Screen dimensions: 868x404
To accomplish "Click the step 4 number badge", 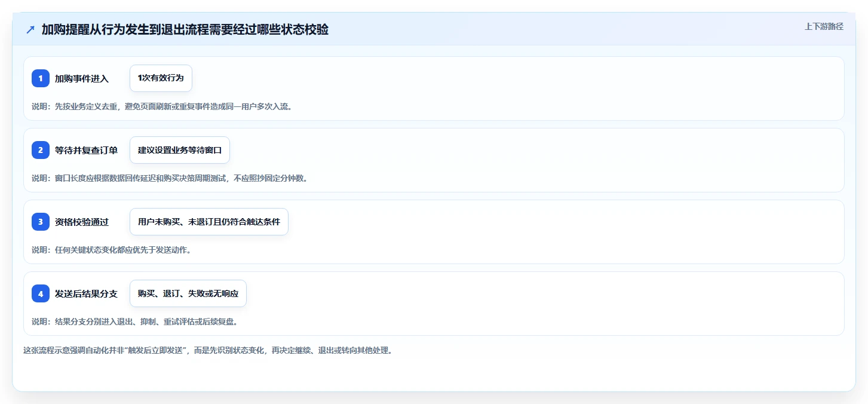I will (41, 293).
